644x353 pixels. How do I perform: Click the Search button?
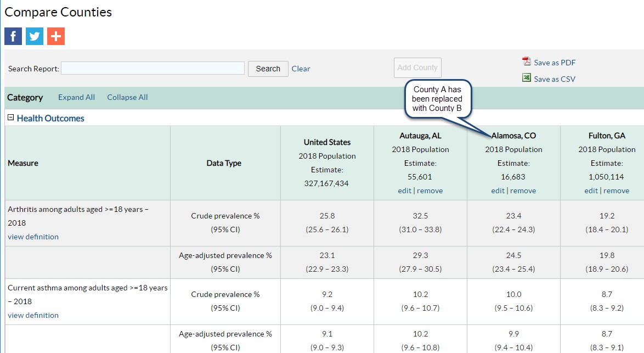(x=268, y=69)
